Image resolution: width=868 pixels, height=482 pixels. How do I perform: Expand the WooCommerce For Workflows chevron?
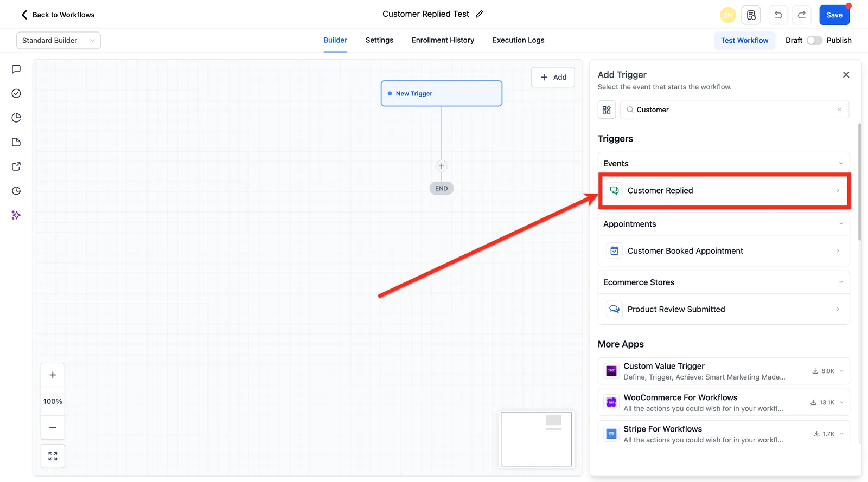[841, 402]
